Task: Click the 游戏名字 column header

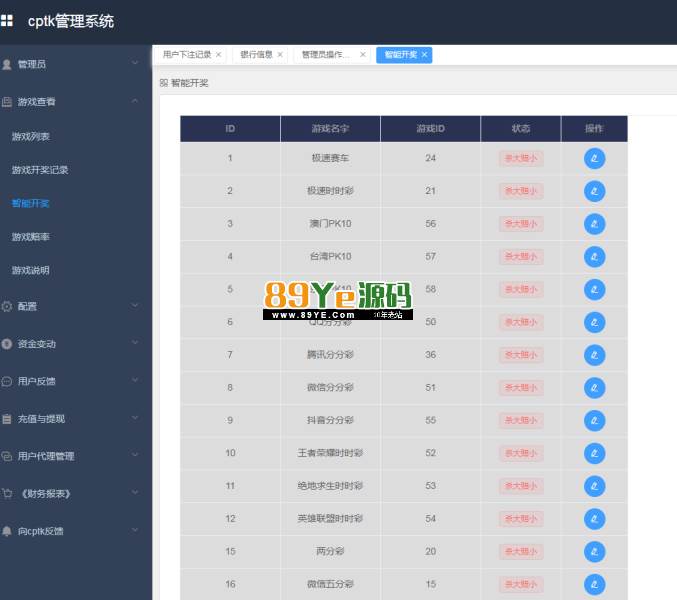Action: (x=330, y=129)
